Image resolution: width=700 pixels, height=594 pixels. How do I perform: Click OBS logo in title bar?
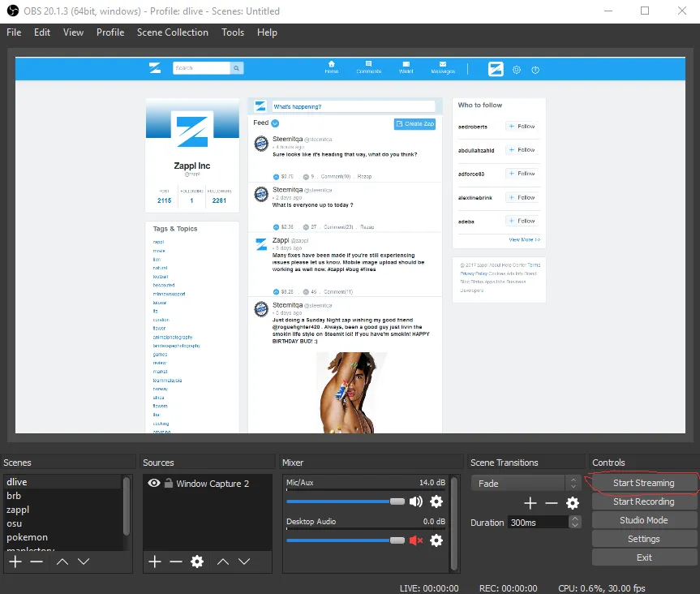coord(12,11)
